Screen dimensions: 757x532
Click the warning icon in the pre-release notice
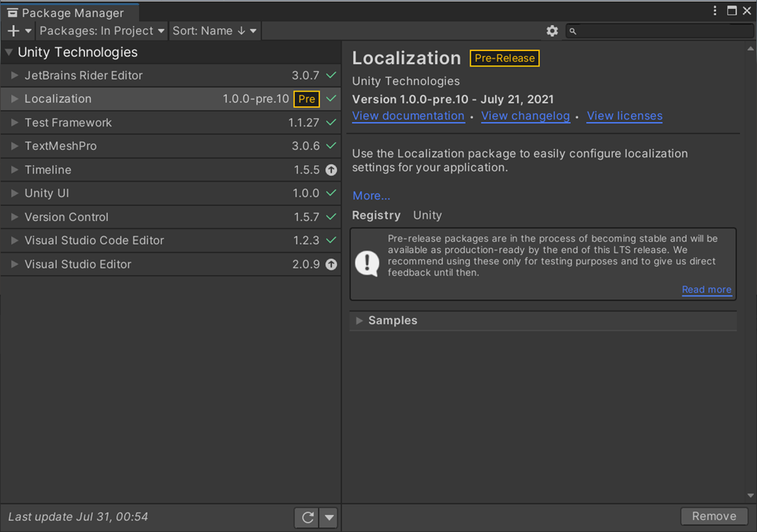[367, 262]
